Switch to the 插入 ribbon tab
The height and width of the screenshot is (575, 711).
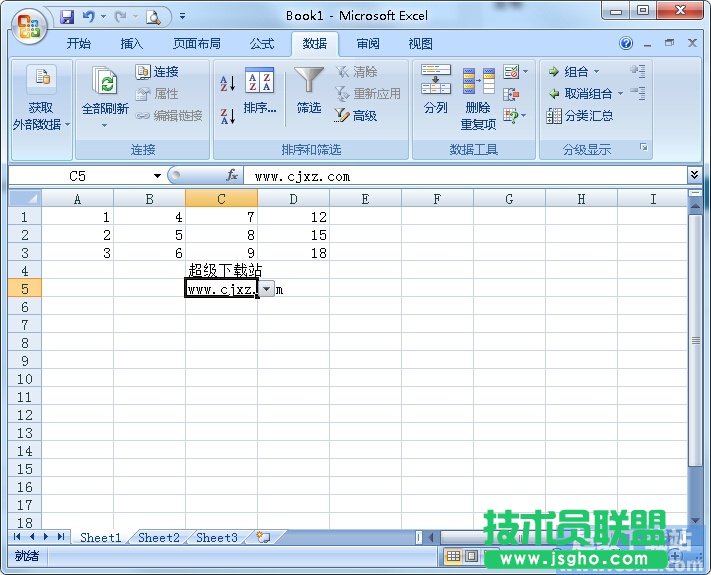132,44
